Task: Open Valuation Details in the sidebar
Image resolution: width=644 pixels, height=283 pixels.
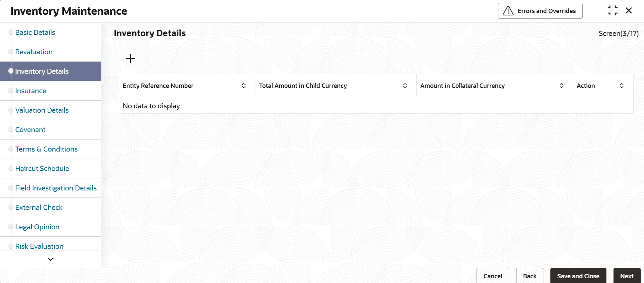Action: click(42, 110)
